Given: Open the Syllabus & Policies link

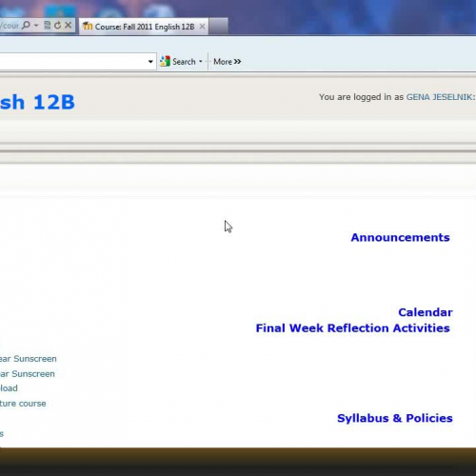Looking at the screenshot, I should tap(395, 418).
